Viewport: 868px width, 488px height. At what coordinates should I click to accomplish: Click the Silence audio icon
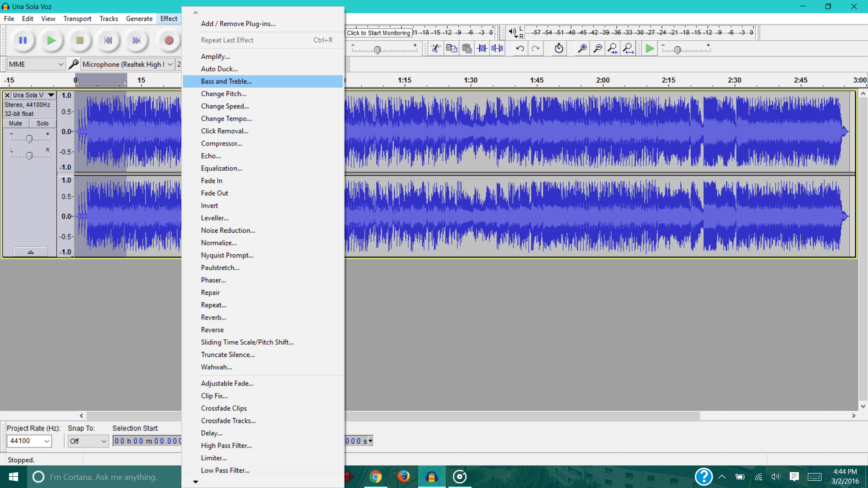[497, 48]
